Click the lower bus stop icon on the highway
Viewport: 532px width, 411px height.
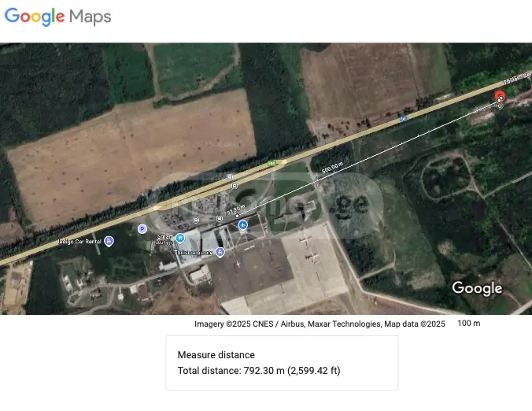[235, 186]
